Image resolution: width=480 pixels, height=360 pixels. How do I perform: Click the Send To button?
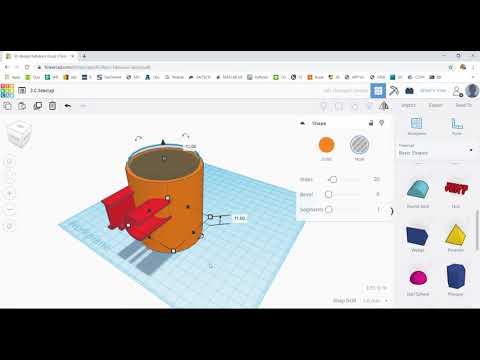[463, 105]
